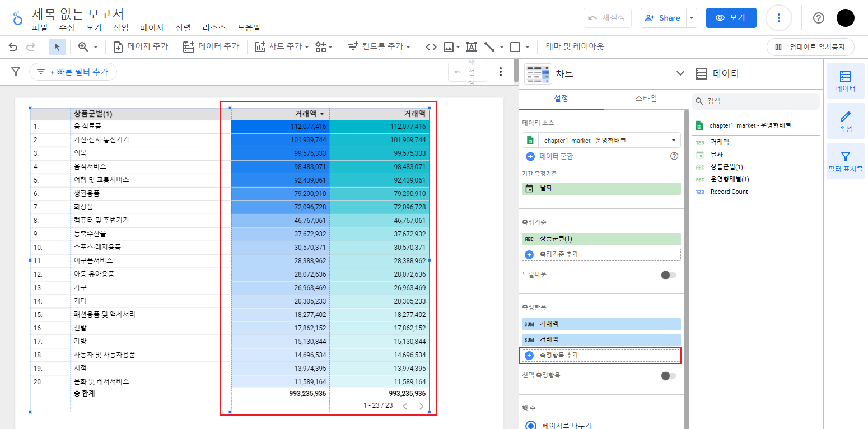Click the text box tool icon
868x429 pixels.
tap(471, 47)
